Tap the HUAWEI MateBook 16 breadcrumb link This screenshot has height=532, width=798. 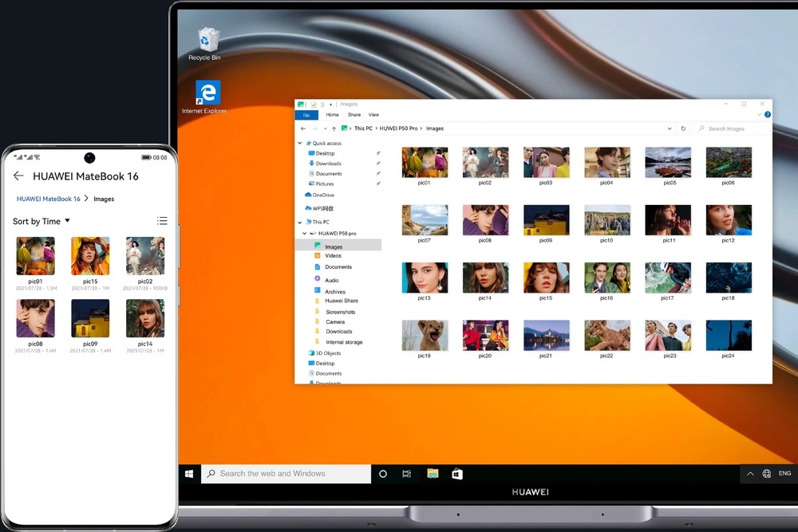tap(49, 199)
